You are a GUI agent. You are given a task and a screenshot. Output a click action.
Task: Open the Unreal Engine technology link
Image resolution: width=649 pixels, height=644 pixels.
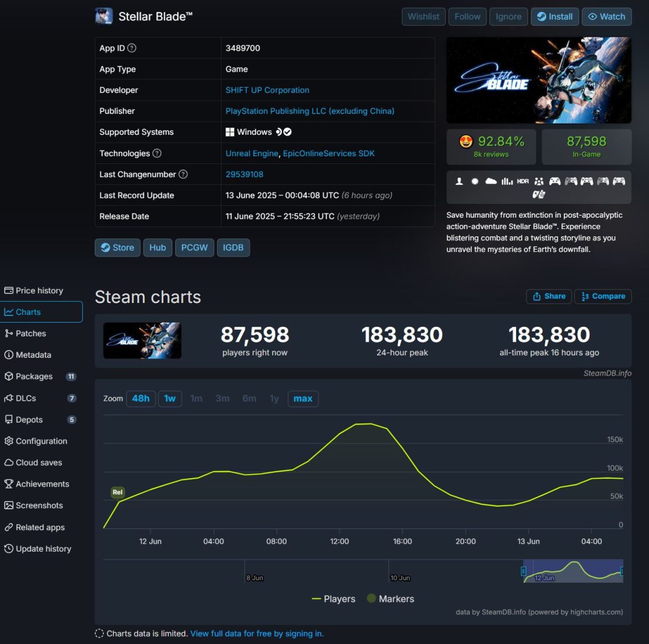[251, 153]
